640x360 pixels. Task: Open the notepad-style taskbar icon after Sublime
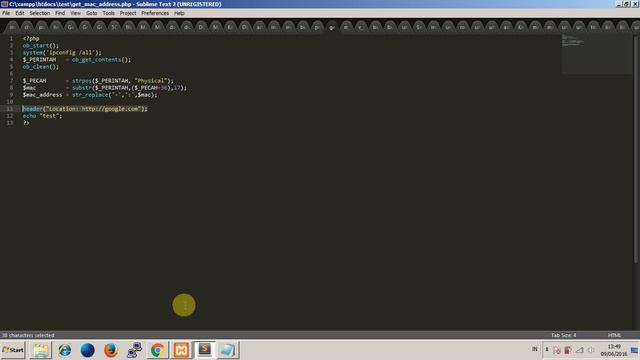227,350
